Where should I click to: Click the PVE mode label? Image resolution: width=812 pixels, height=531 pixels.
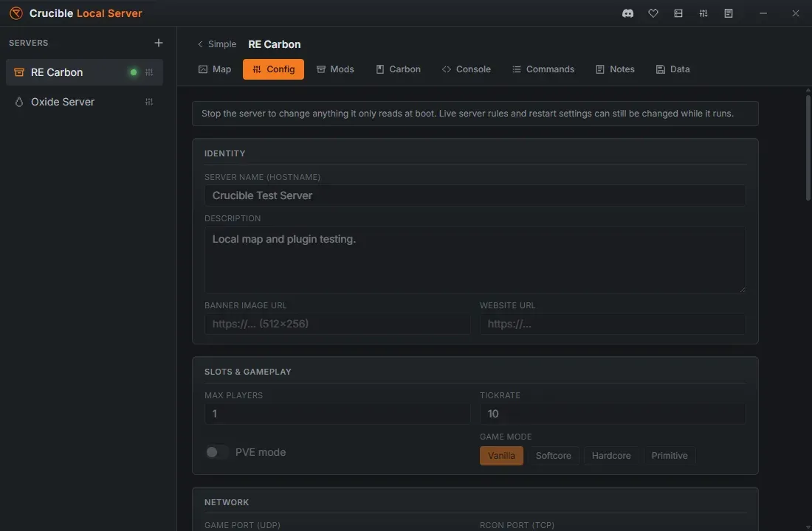261,452
